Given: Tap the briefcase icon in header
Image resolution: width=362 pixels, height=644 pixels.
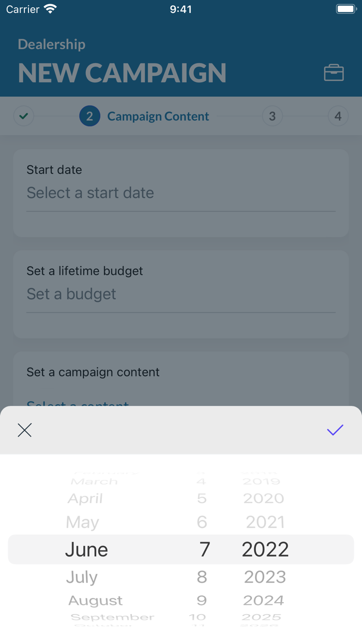Looking at the screenshot, I should [x=334, y=73].
